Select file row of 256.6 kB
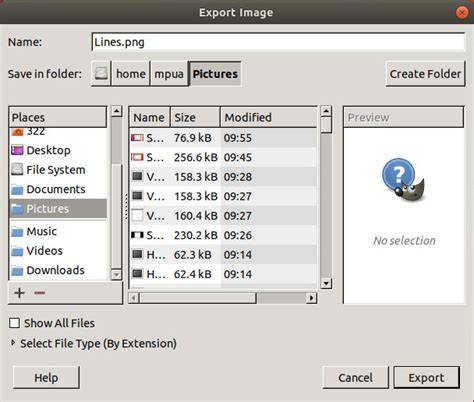 tap(223, 157)
